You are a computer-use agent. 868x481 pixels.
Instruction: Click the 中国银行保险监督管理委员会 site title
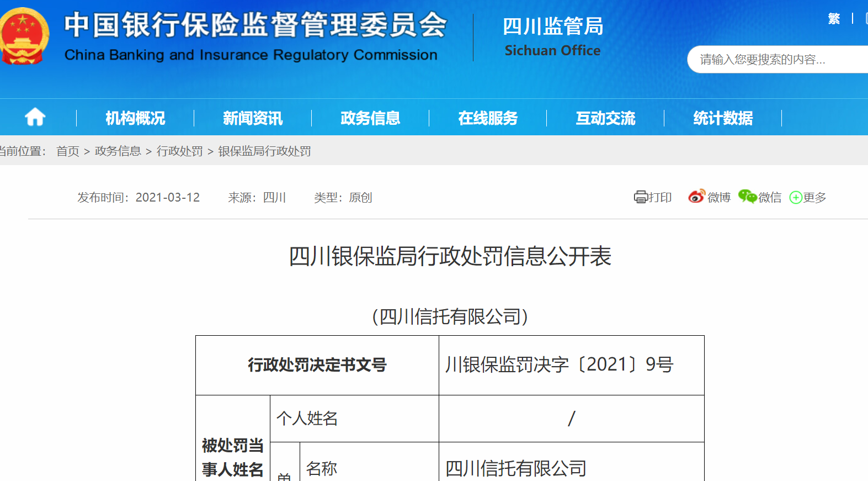coord(255,25)
